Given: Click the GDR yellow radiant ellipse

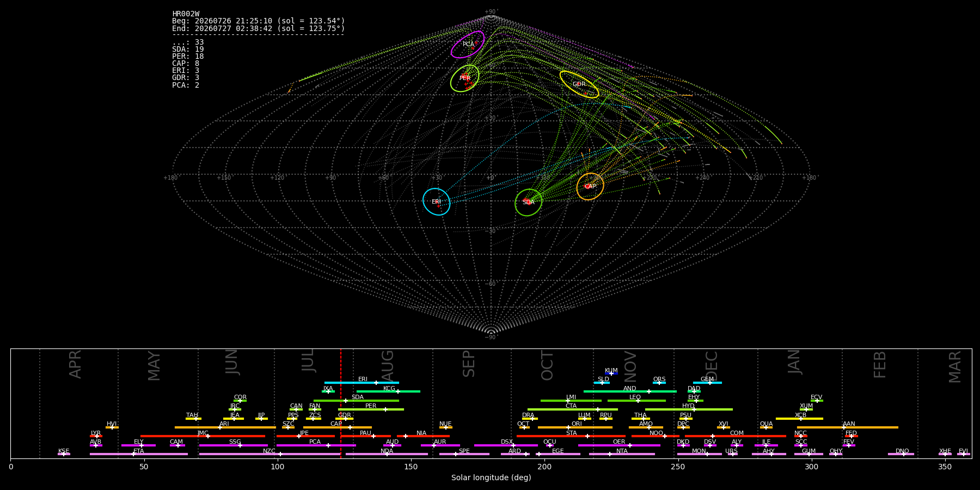Looking at the screenshot, I should (579, 84).
